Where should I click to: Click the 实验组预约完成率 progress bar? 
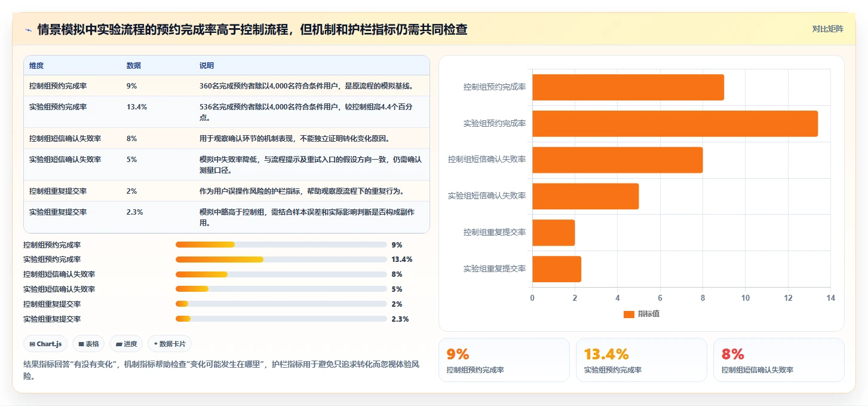click(x=281, y=260)
